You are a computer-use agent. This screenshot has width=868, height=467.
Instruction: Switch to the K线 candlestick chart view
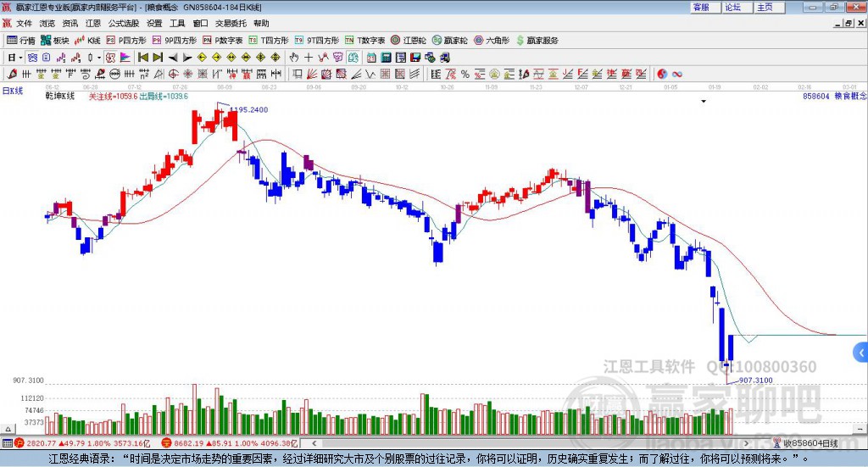(x=88, y=41)
